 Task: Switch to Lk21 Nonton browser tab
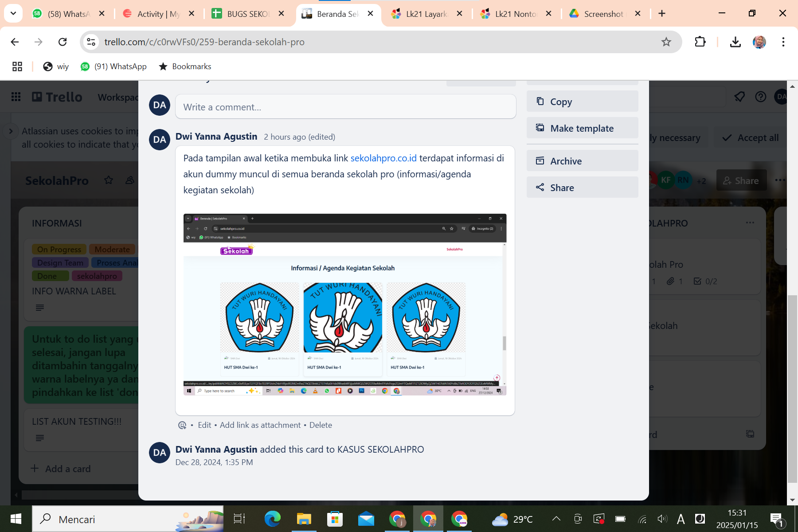(516, 14)
